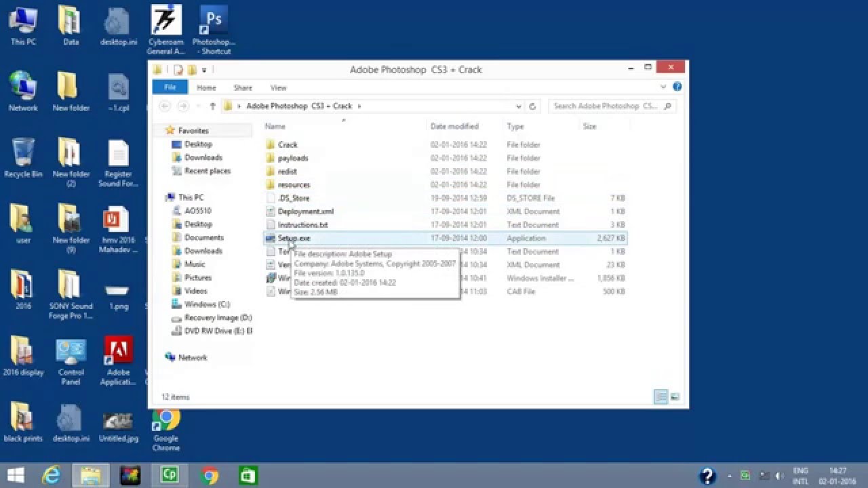Click the Explorer help question mark icon

(x=677, y=87)
